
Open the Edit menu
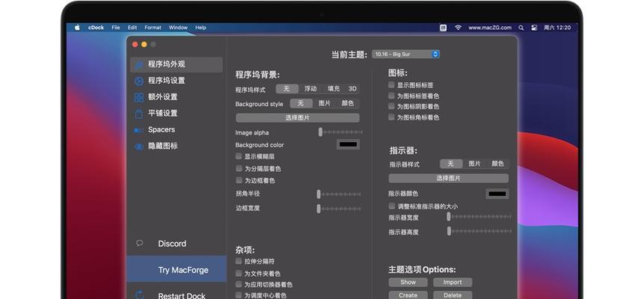coord(132,28)
